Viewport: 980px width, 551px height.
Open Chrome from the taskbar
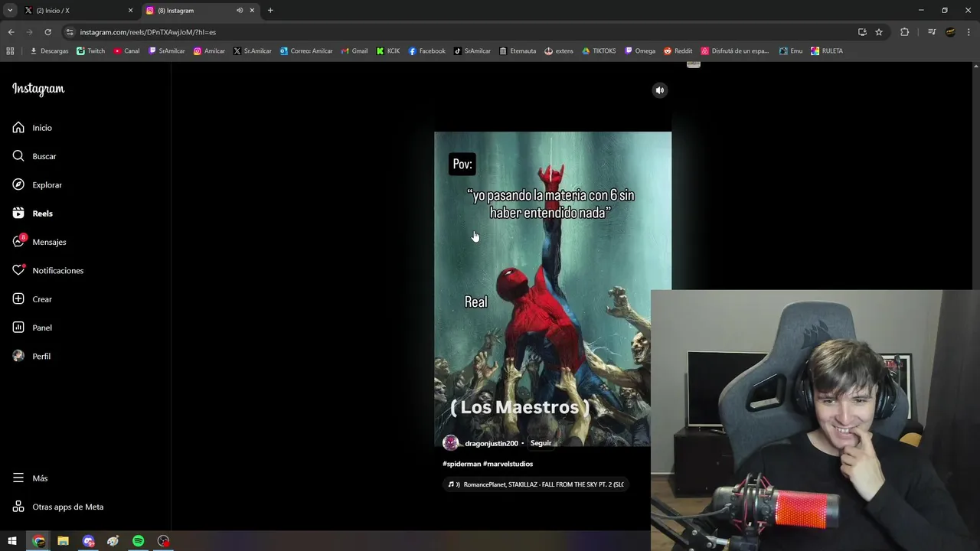coord(38,541)
